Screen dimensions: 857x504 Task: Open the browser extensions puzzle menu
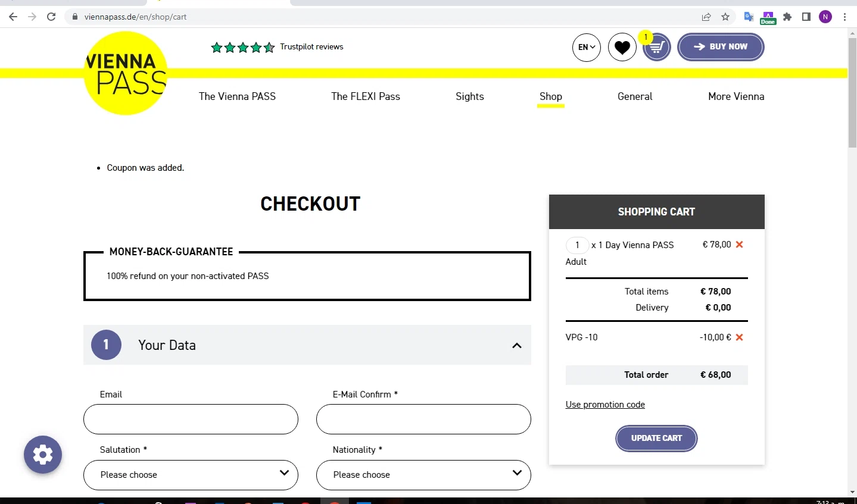point(787,17)
